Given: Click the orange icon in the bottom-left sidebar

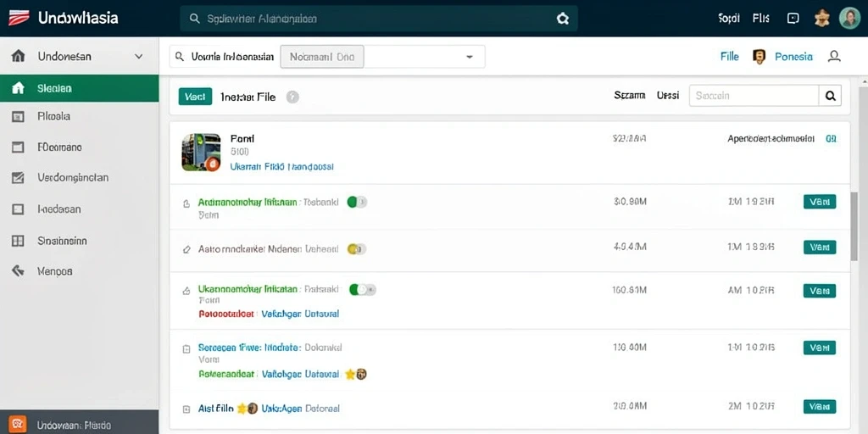Looking at the screenshot, I should tap(19, 425).
